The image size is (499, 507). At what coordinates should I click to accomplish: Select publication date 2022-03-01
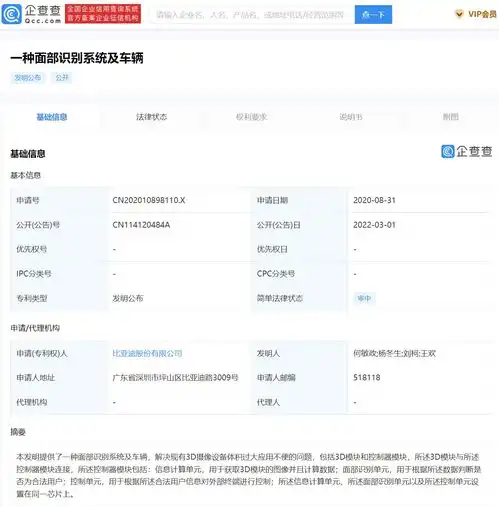(x=374, y=225)
